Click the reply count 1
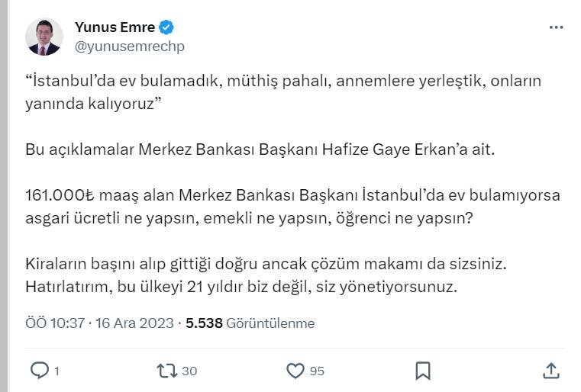This screenshot has height=392, width=581. click(x=57, y=371)
